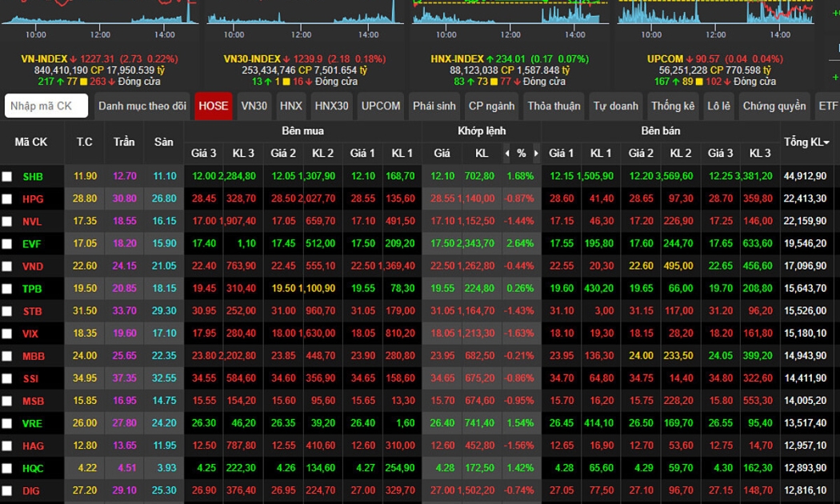Click the left arrow beside % column
840x504 pixels.
click(506, 153)
